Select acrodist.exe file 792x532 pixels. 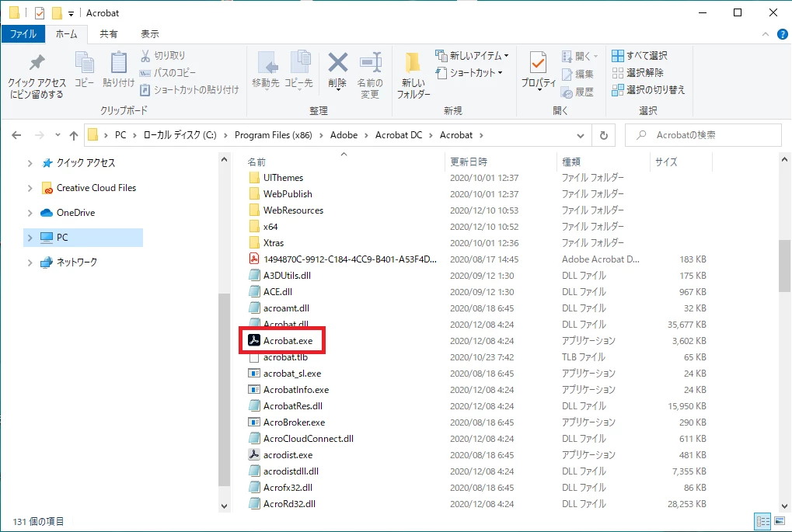click(x=288, y=455)
